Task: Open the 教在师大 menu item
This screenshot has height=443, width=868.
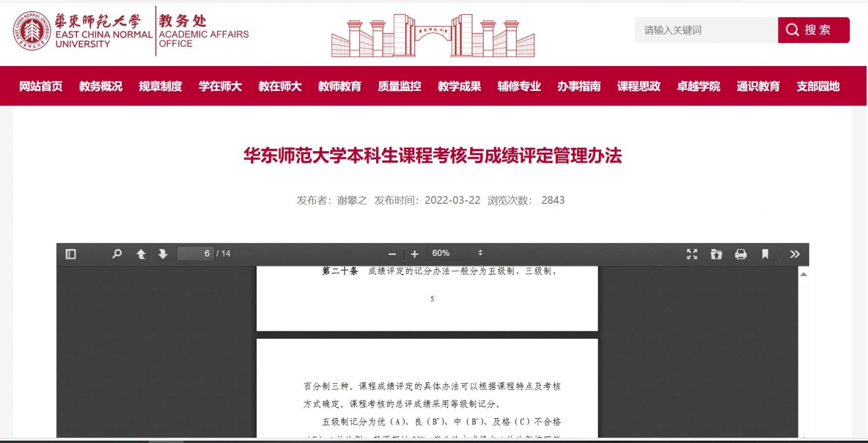Action: coord(279,86)
